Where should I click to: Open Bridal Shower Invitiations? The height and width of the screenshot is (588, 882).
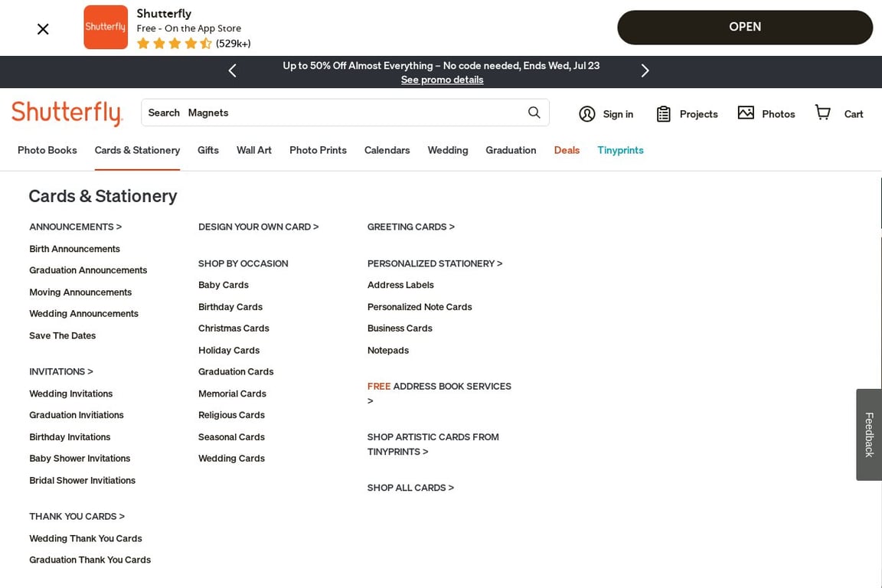click(x=82, y=480)
